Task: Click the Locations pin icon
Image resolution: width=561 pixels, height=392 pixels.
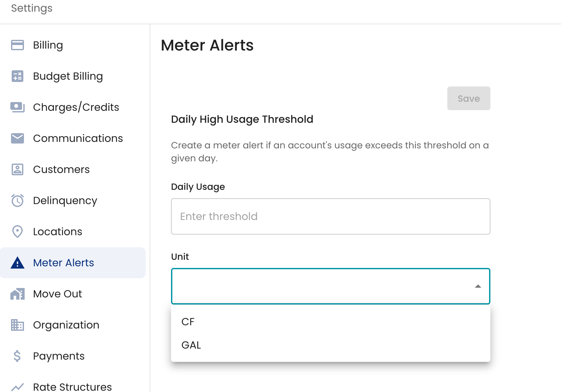Action: pyautogui.click(x=17, y=232)
